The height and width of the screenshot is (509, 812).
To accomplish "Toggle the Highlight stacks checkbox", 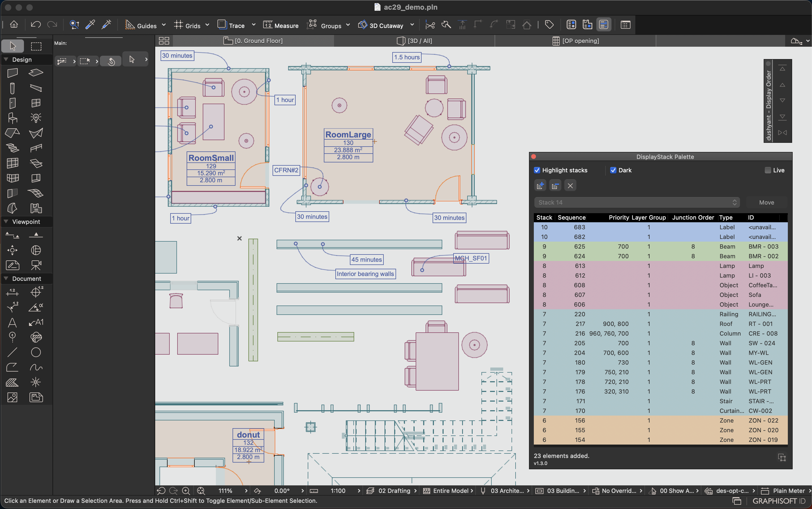I will pyautogui.click(x=537, y=170).
